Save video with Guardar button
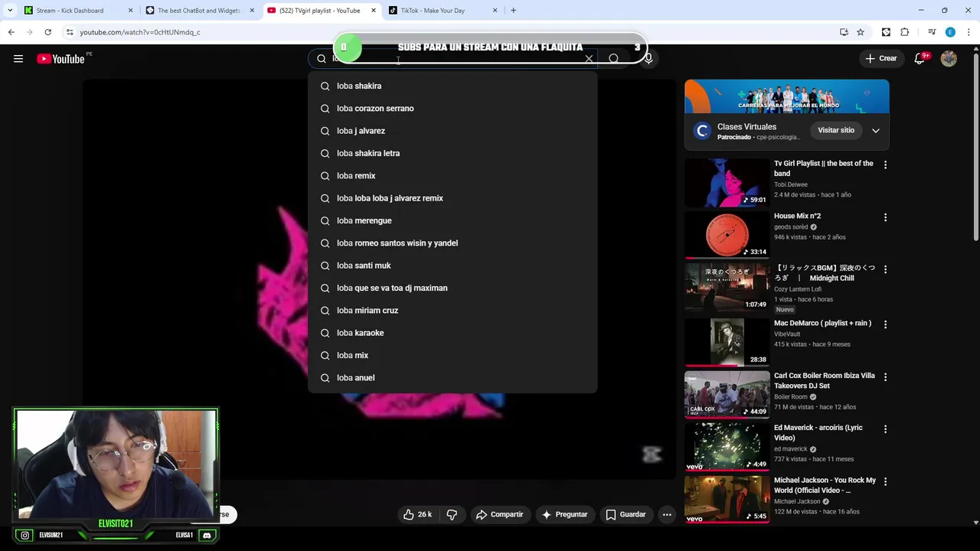Image resolution: width=980 pixels, height=551 pixels. coord(626,514)
